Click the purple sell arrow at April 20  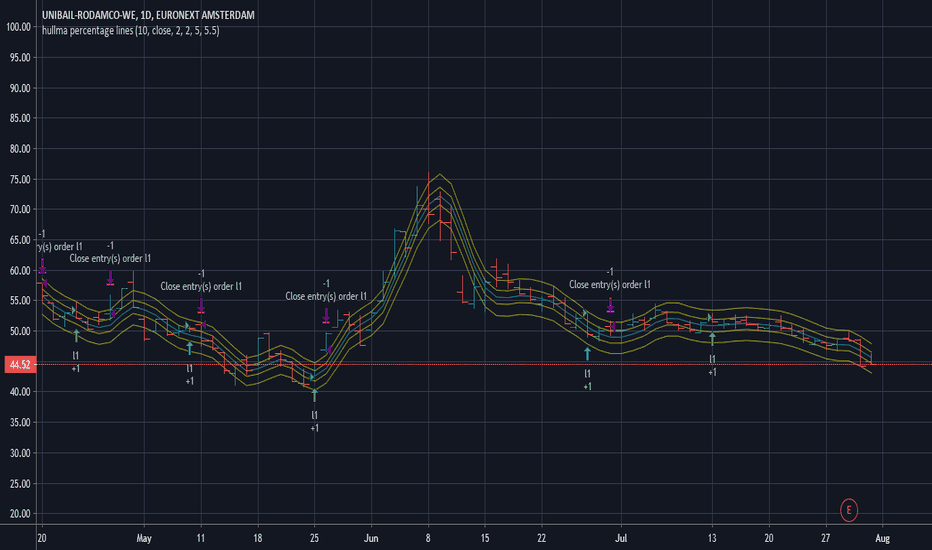coord(42,266)
